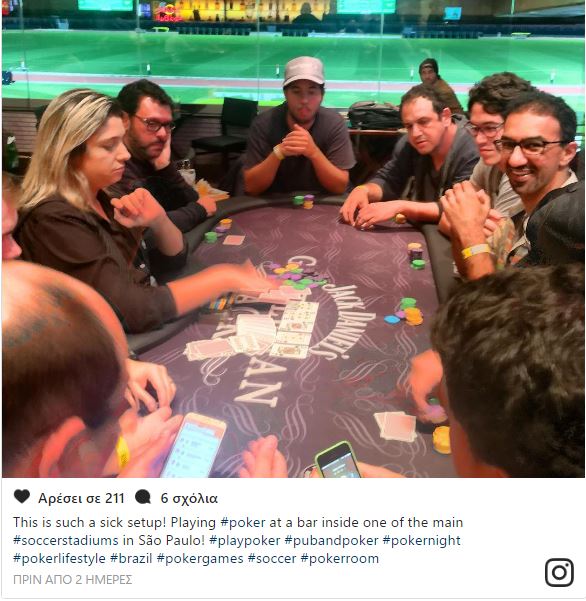Follow the #poker hashtag link
Viewport: 586px width, 601px height.
pos(243,522)
